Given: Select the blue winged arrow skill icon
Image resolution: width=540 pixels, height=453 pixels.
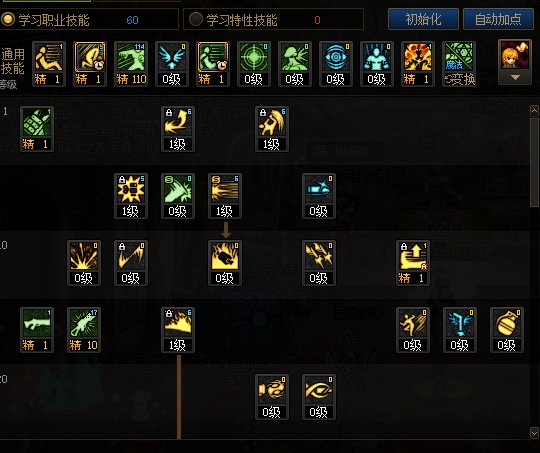Looking at the screenshot, I should [172, 64].
